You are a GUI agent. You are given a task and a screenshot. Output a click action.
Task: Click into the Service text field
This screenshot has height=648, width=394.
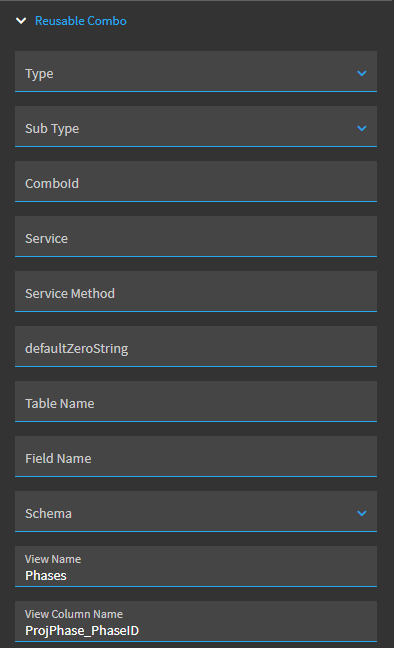click(x=196, y=236)
